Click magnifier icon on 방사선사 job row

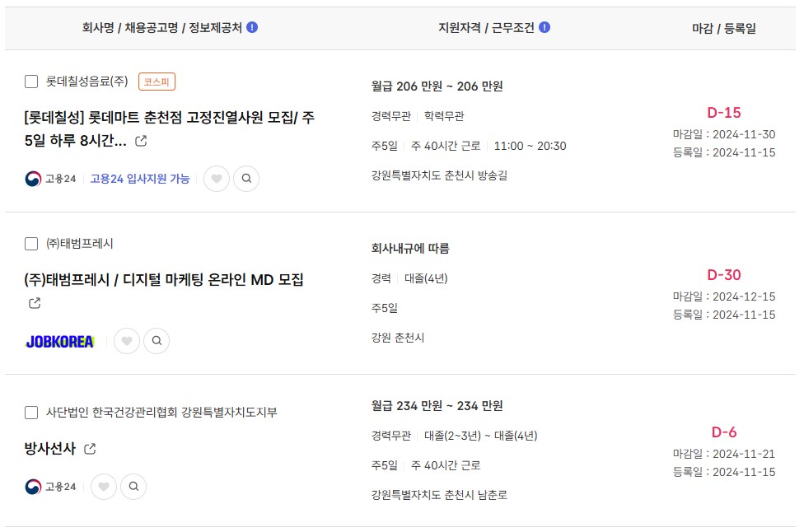click(133, 487)
